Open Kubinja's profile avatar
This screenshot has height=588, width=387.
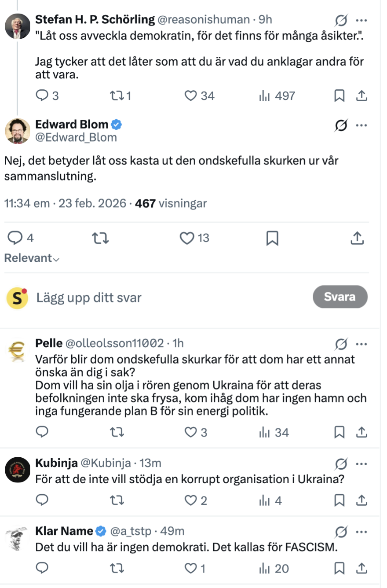click(18, 469)
